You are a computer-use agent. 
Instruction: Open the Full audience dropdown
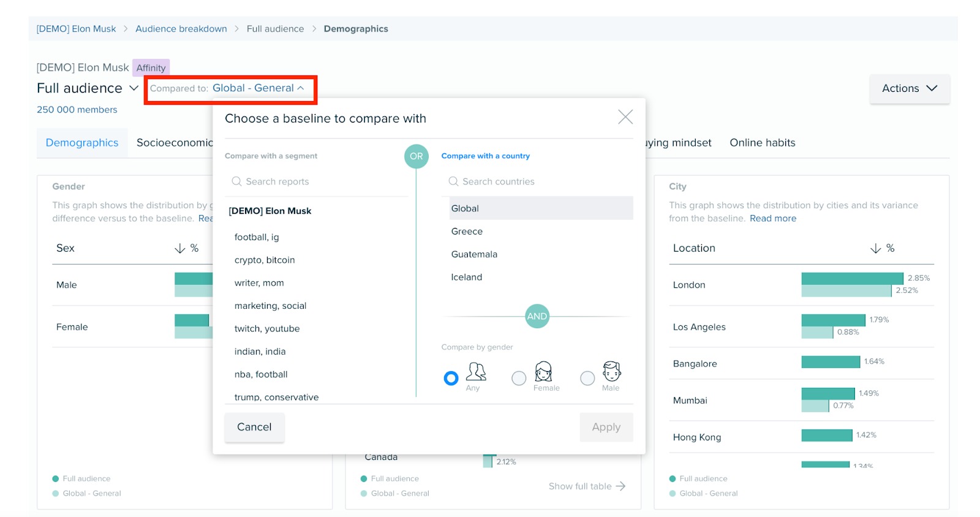click(x=88, y=88)
